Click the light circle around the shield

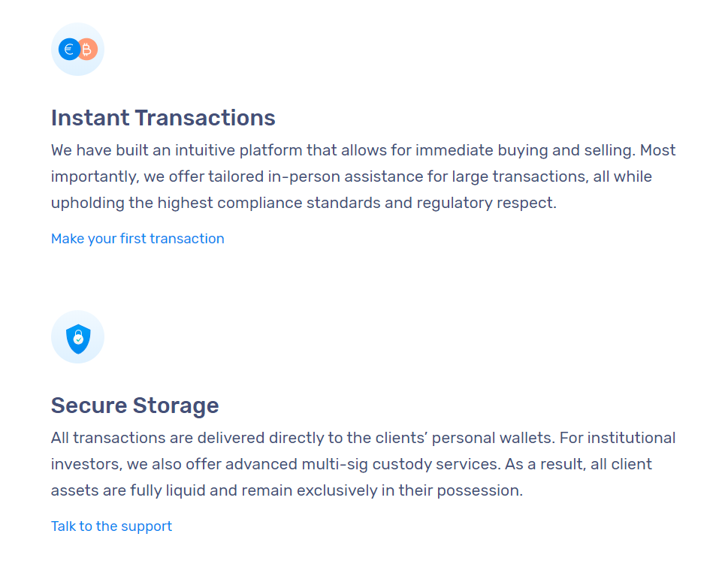click(x=77, y=336)
